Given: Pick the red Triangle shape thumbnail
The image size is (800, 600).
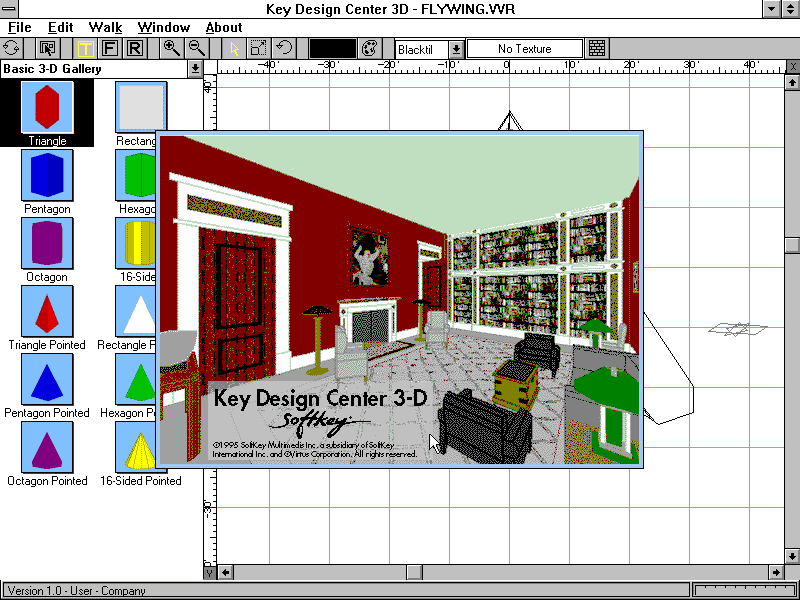Looking at the screenshot, I should [47, 107].
